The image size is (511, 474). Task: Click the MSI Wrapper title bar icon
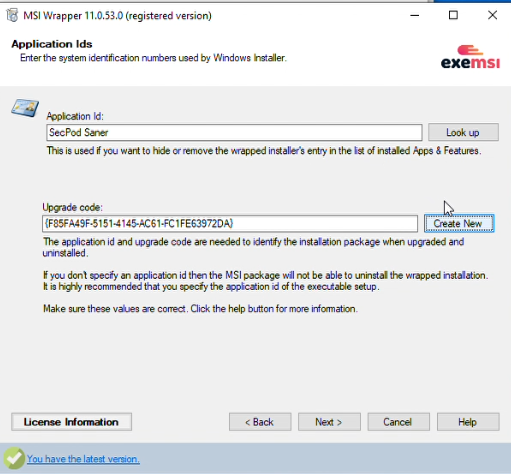(12, 15)
